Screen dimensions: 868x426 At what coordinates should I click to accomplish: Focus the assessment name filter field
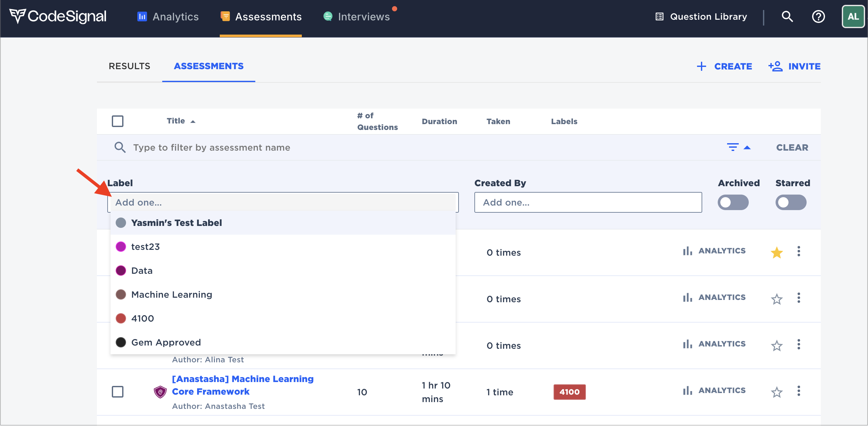418,147
